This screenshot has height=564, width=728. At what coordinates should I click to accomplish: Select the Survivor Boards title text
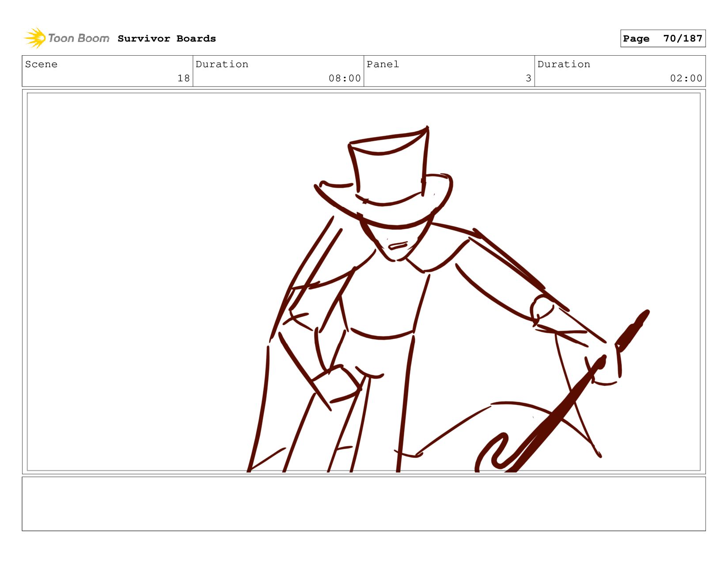(167, 38)
